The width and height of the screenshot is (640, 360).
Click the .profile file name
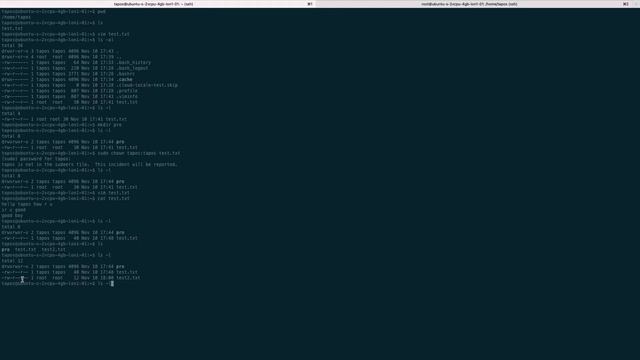point(127,91)
